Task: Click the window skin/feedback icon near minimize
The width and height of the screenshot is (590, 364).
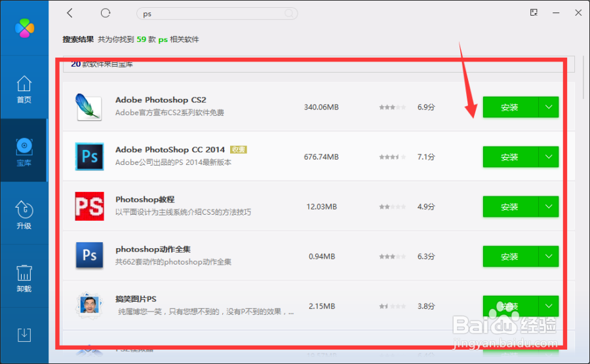Action: [534, 12]
